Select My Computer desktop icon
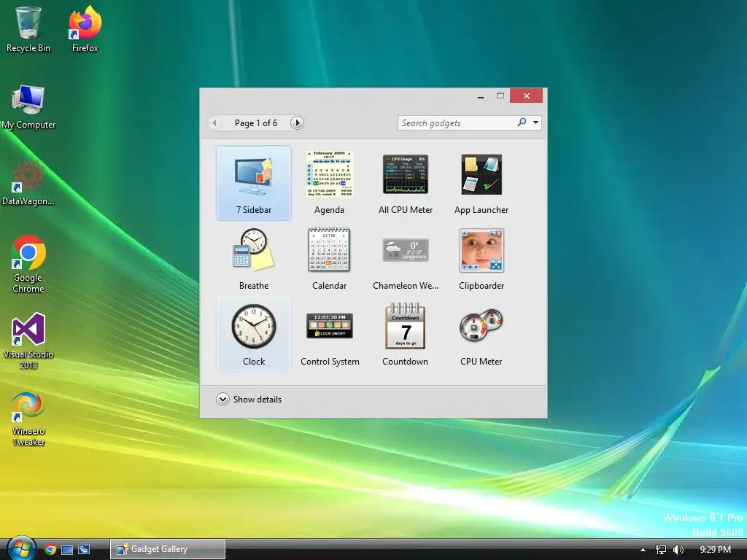This screenshot has height=560, width=747. click(28, 106)
